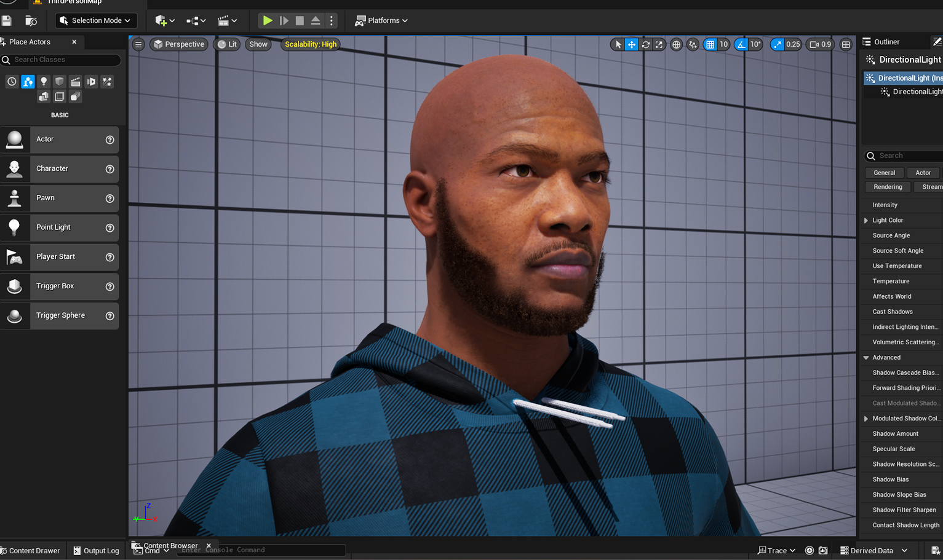
Task: Click the eject from player button
Action: coord(316,20)
